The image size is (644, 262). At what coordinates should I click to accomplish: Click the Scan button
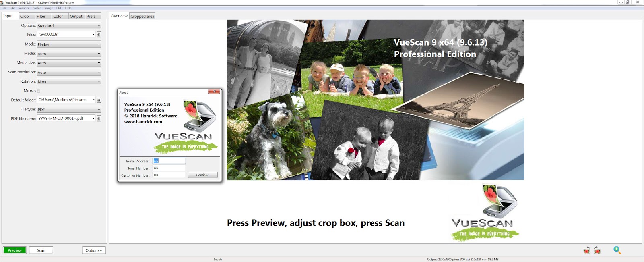[41, 250]
